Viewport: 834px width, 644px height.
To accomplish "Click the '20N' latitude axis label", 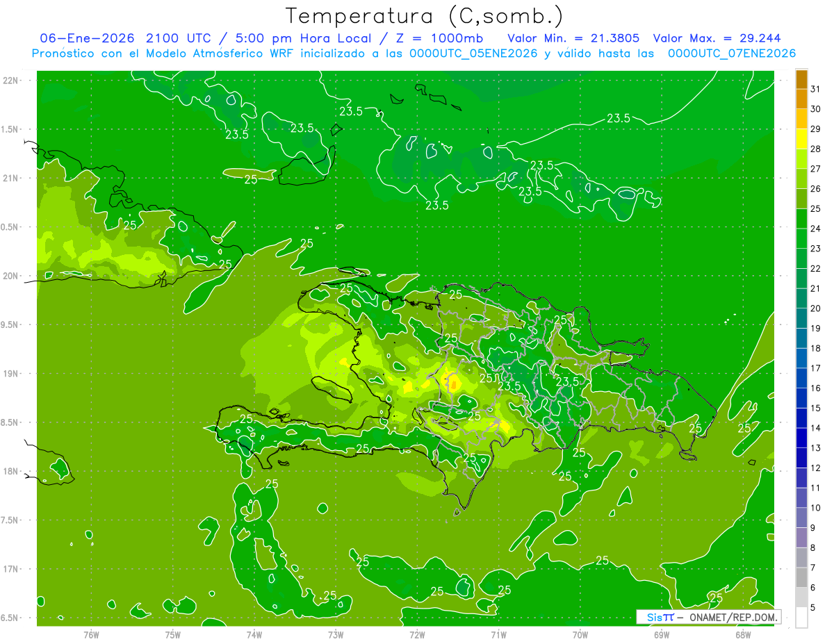I will pyautogui.click(x=10, y=276).
